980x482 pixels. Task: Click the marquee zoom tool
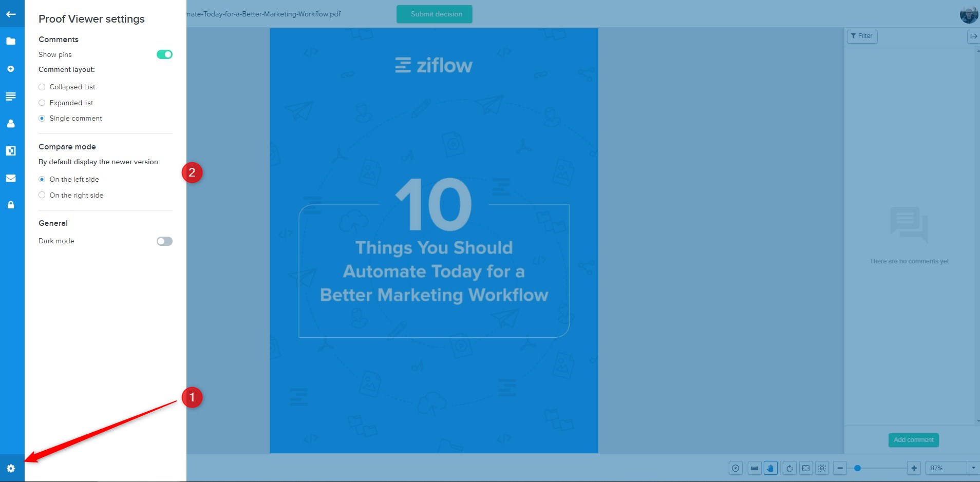point(822,468)
